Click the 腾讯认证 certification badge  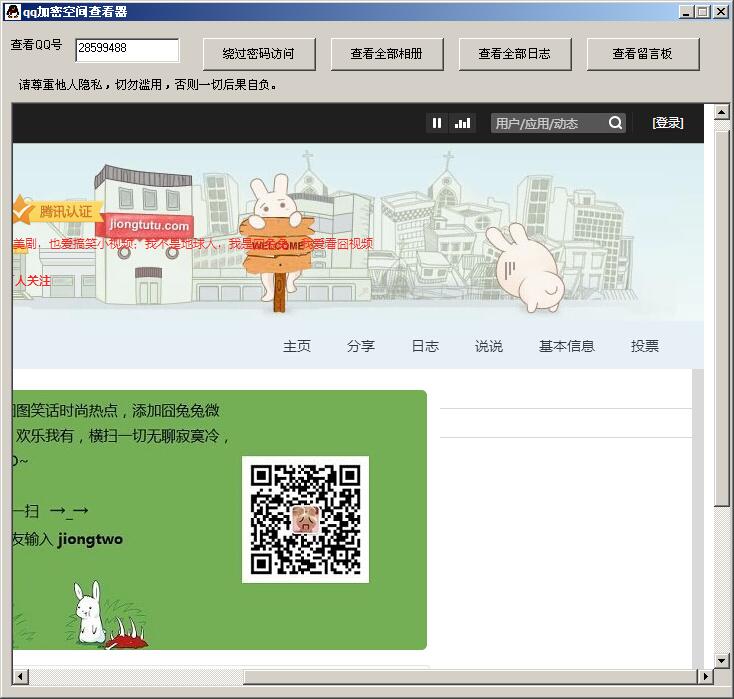click(57, 211)
